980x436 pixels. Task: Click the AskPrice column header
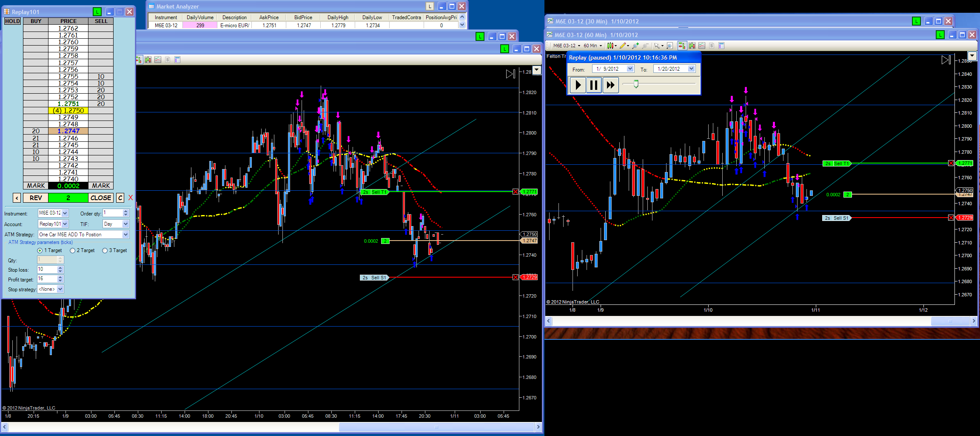tap(269, 17)
